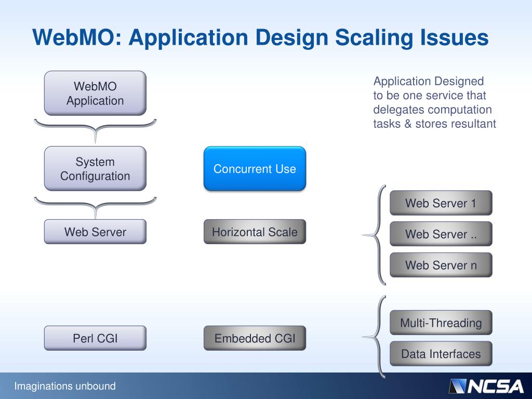Select the Perl CGI box

tap(95, 338)
